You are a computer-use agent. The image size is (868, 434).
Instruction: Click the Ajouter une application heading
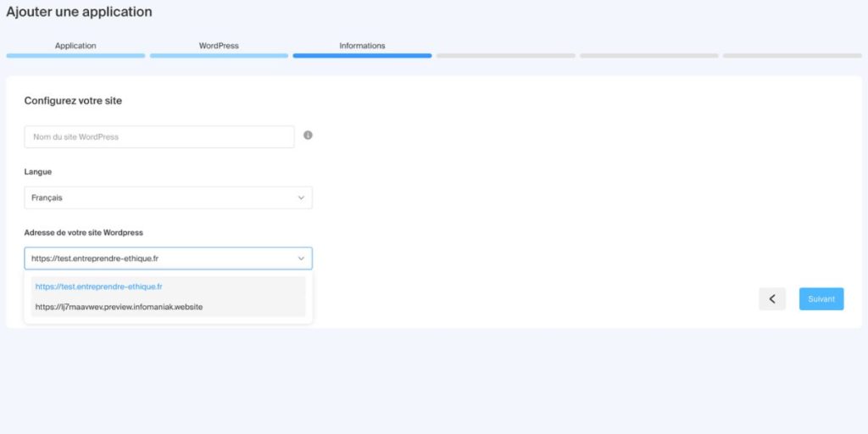pos(79,12)
